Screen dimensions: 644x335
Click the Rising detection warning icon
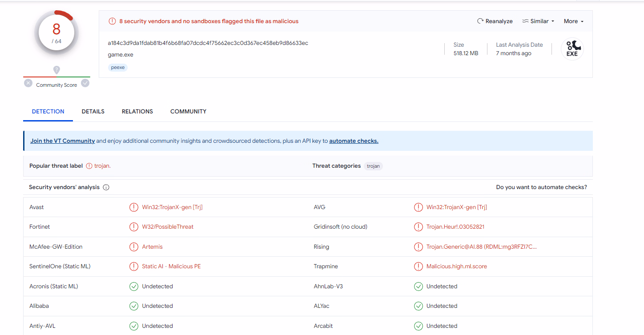[x=418, y=247]
